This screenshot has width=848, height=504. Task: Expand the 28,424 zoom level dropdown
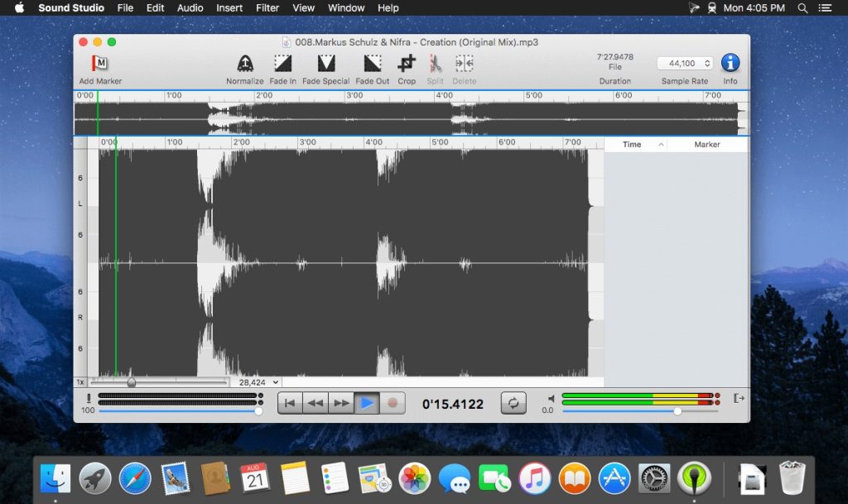point(259,382)
